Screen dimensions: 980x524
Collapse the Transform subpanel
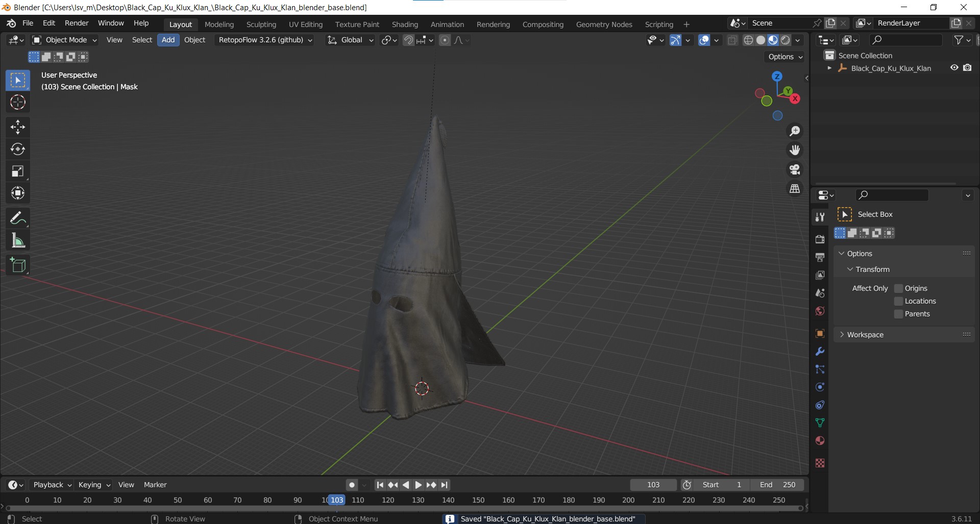pyautogui.click(x=850, y=269)
